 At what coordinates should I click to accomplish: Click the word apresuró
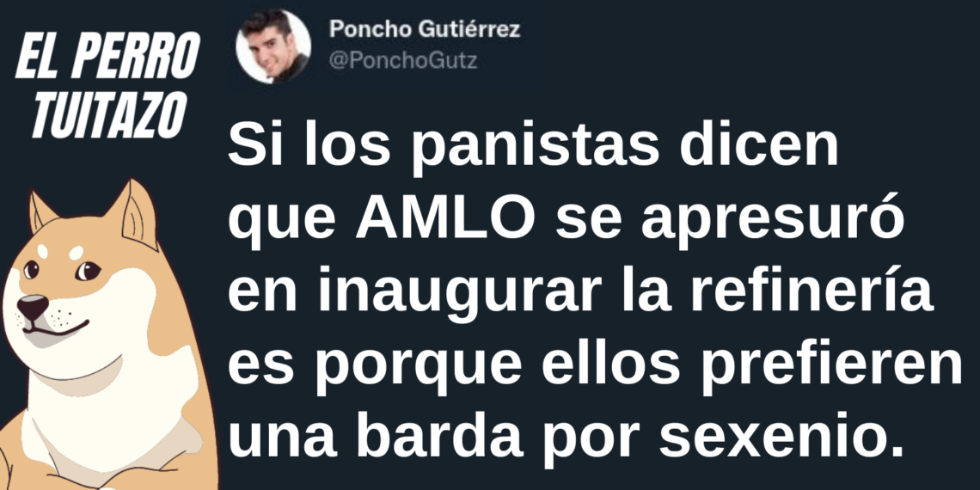coord(772,224)
